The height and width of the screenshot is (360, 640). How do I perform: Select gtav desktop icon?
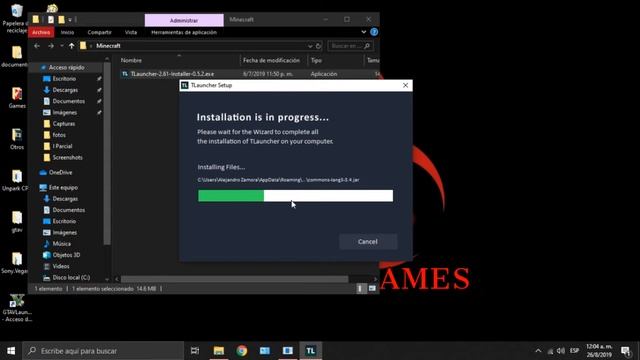coord(17,222)
